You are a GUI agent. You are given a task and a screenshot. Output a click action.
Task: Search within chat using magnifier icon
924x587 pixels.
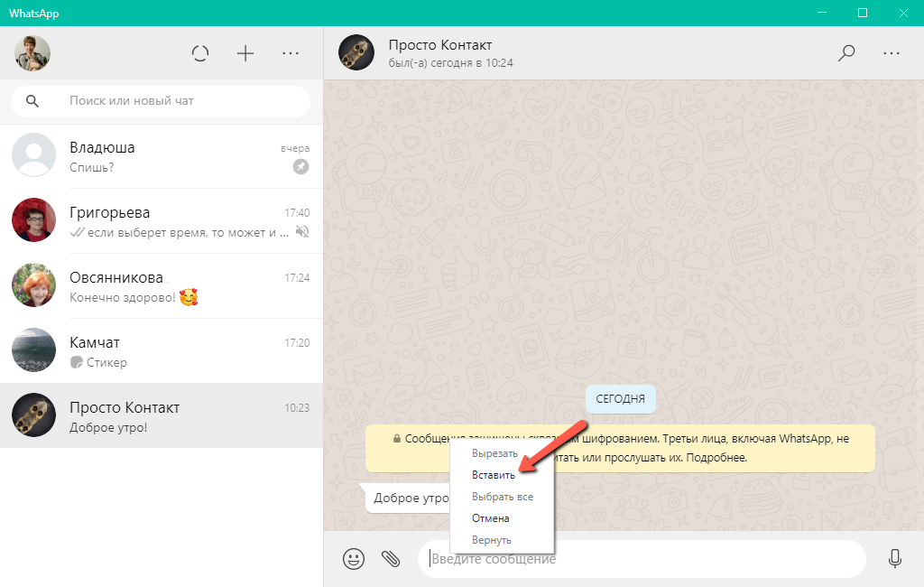[x=846, y=53]
